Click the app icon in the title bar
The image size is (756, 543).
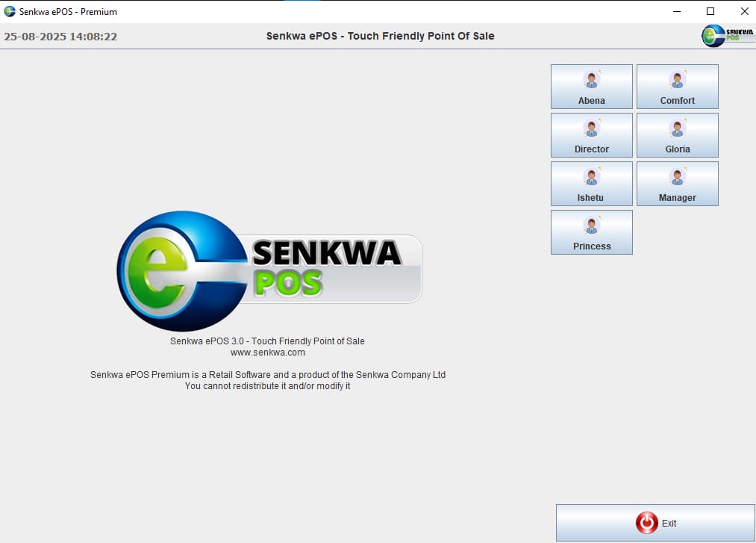[10, 11]
